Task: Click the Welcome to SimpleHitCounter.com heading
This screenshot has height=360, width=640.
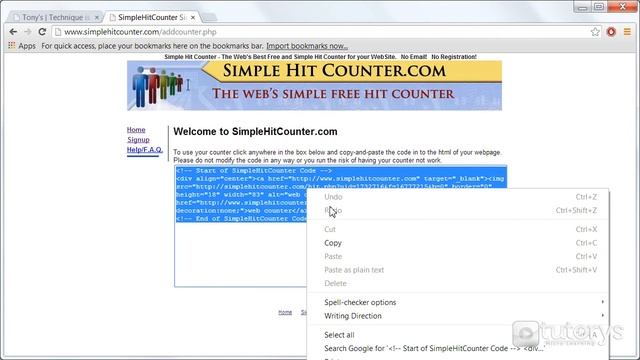Action: point(255,132)
